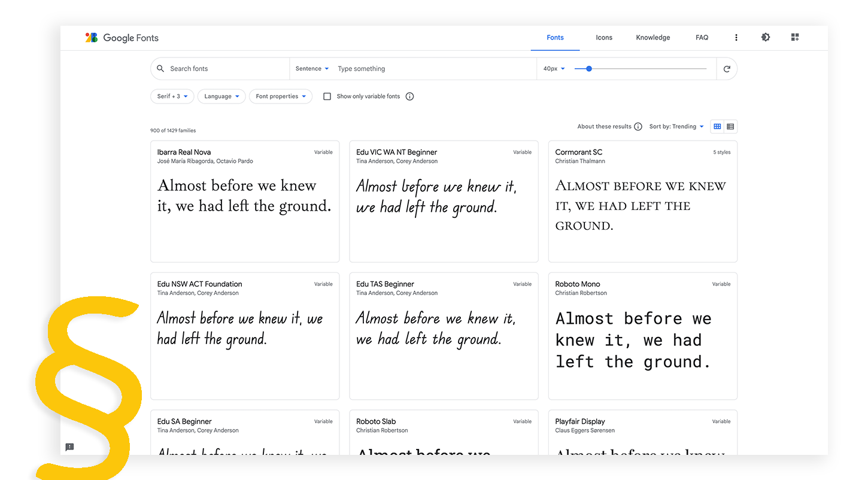
Task: Open the FAQ tab
Action: (x=702, y=38)
